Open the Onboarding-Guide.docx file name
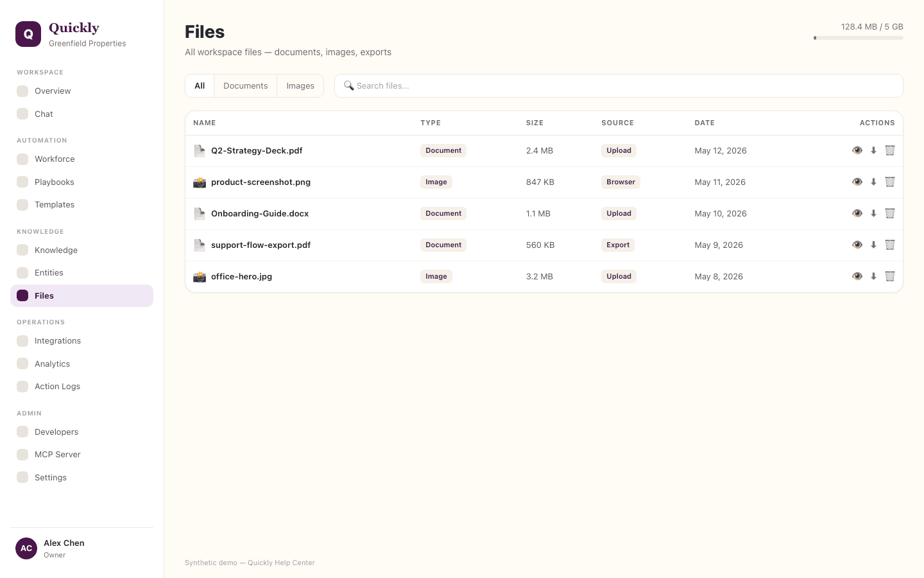 [x=260, y=213]
